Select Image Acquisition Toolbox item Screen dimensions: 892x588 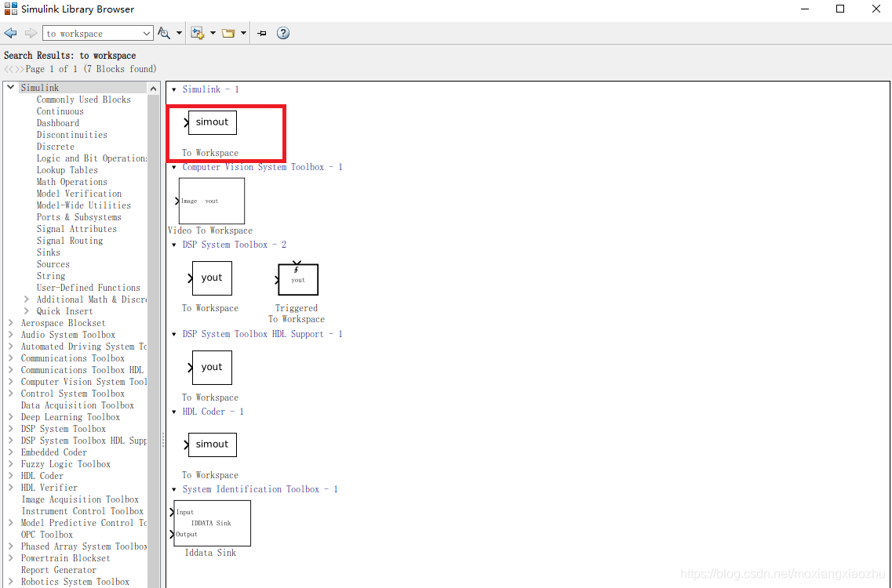[x=80, y=499]
